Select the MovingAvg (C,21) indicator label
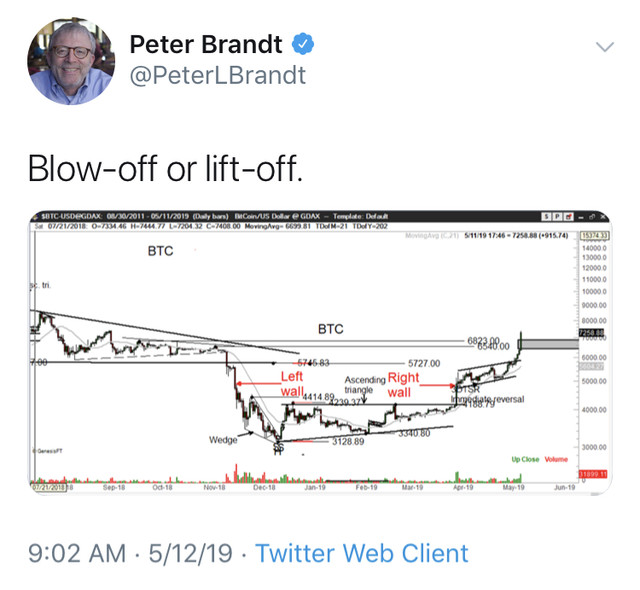The width and height of the screenshot is (640, 590). 432,235
